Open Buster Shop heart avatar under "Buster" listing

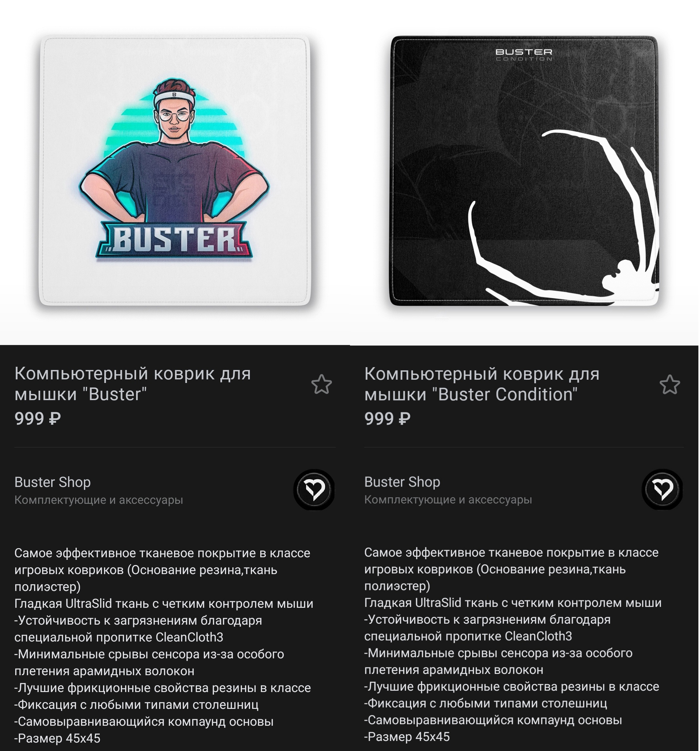[x=314, y=490]
